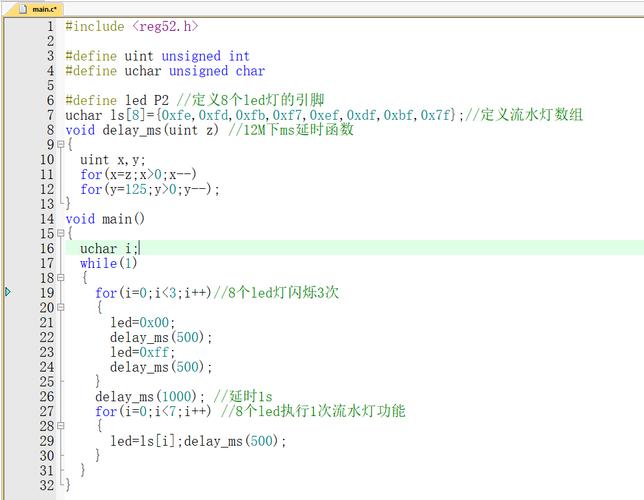Click the closing brace on line 13

click(x=68, y=204)
